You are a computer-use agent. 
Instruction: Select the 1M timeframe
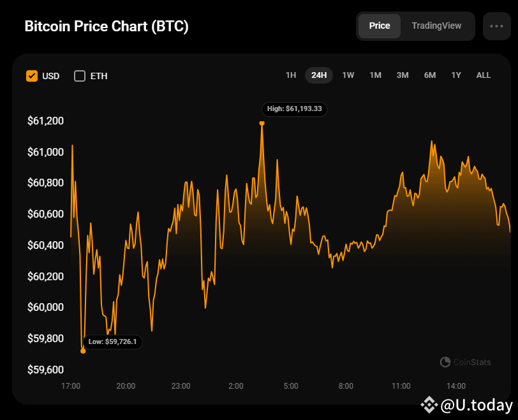(x=375, y=75)
